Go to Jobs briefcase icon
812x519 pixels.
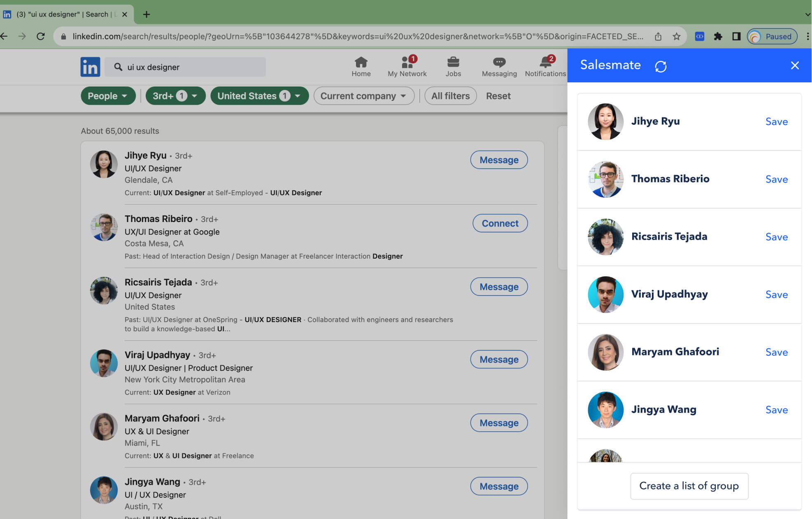coord(453,67)
